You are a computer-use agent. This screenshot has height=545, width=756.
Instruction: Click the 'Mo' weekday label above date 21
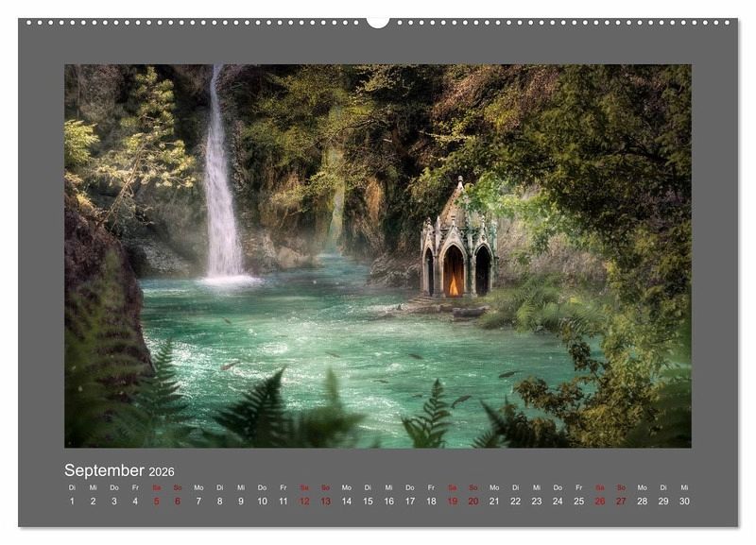click(494, 487)
